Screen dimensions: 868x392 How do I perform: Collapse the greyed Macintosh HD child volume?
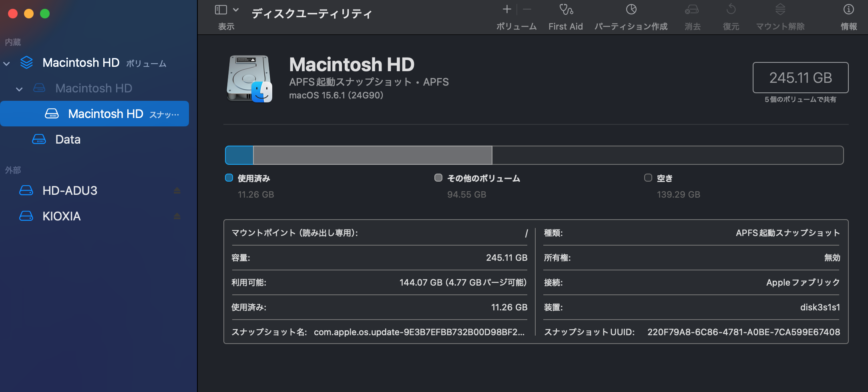pos(19,89)
